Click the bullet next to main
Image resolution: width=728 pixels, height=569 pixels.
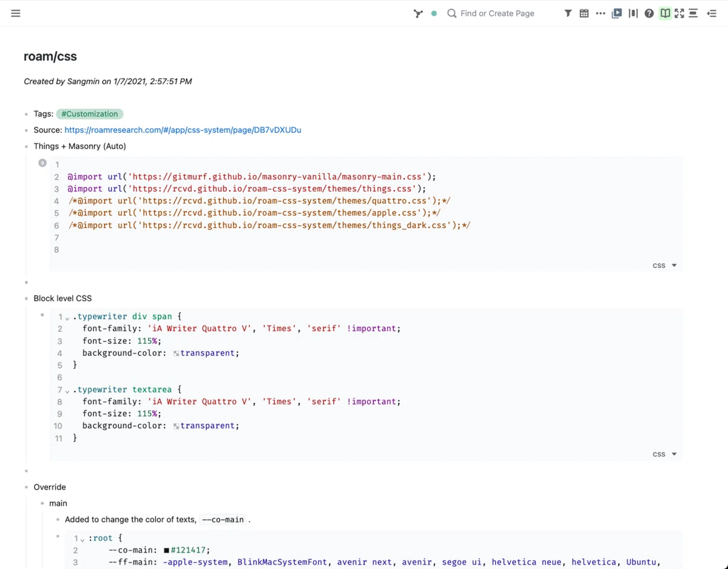[42, 503]
